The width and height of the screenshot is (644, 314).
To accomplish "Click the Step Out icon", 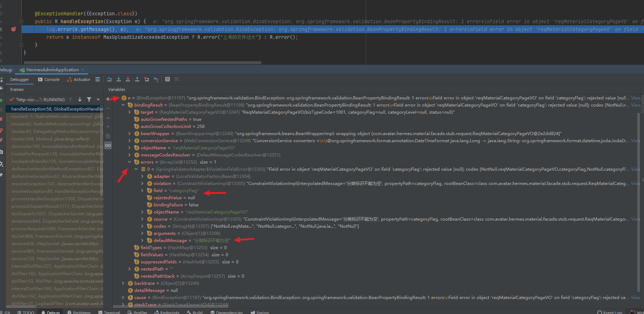I will click(x=137, y=79).
